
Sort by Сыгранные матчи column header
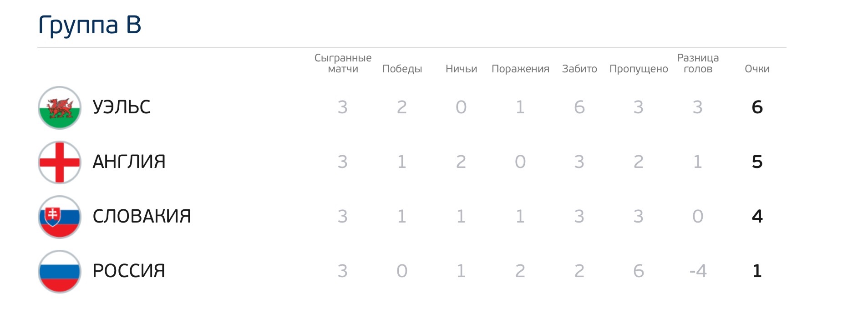[x=343, y=63]
